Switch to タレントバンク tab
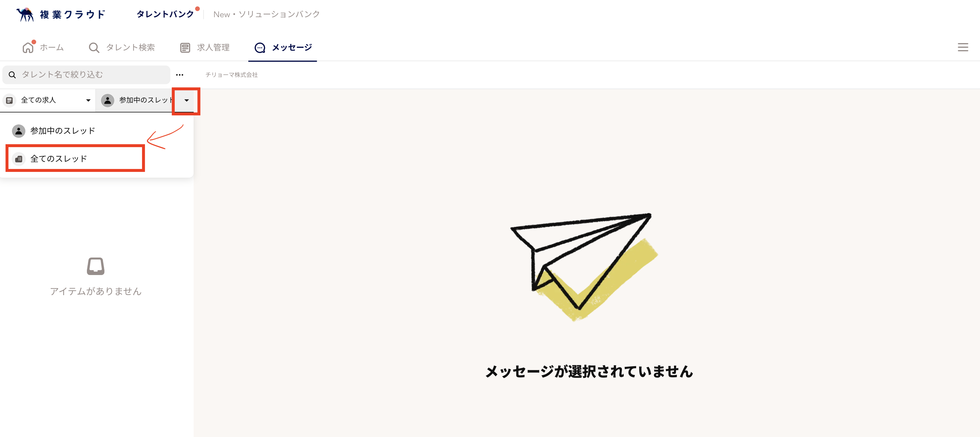The image size is (980, 437). 165,15
